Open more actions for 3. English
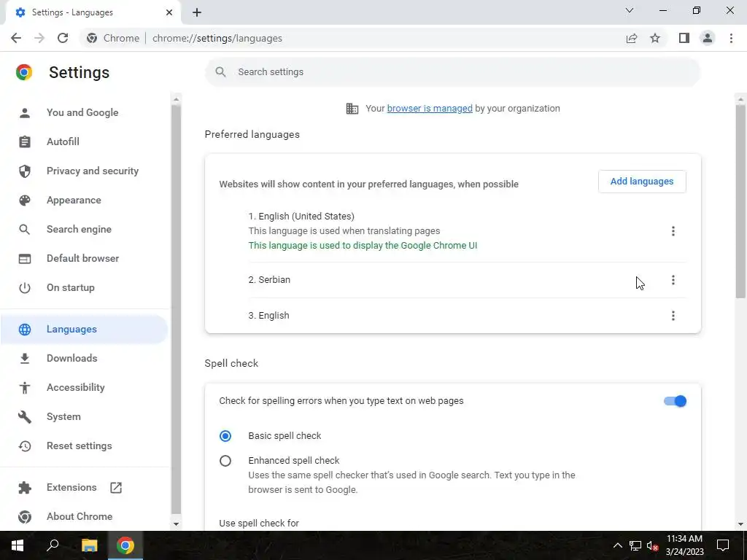747x560 pixels. click(673, 316)
